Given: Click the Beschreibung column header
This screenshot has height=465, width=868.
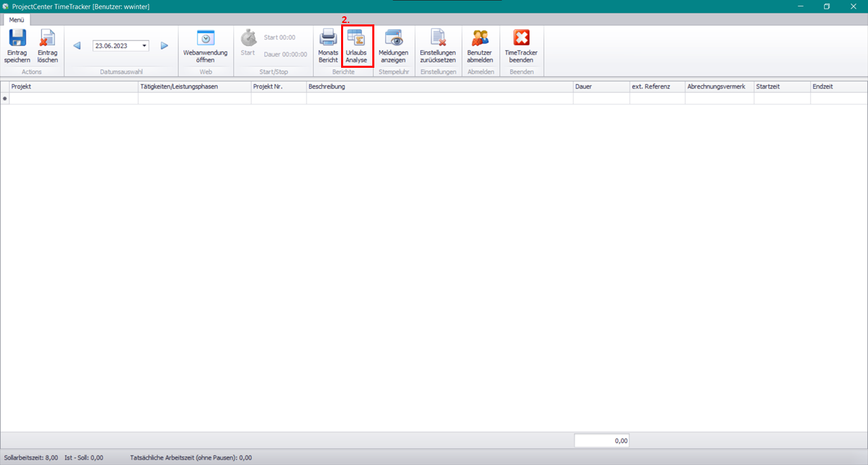Looking at the screenshot, I should click(x=439, y=87).
